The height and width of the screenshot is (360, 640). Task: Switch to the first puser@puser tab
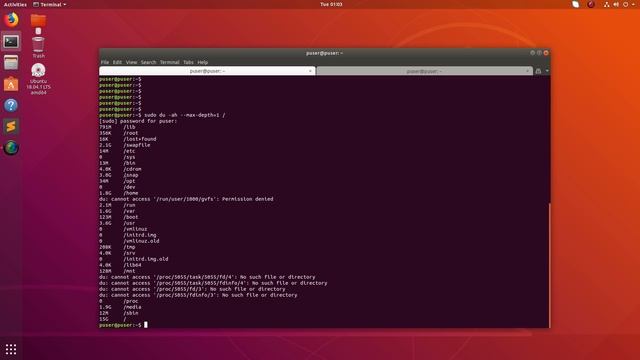[207, 71]
